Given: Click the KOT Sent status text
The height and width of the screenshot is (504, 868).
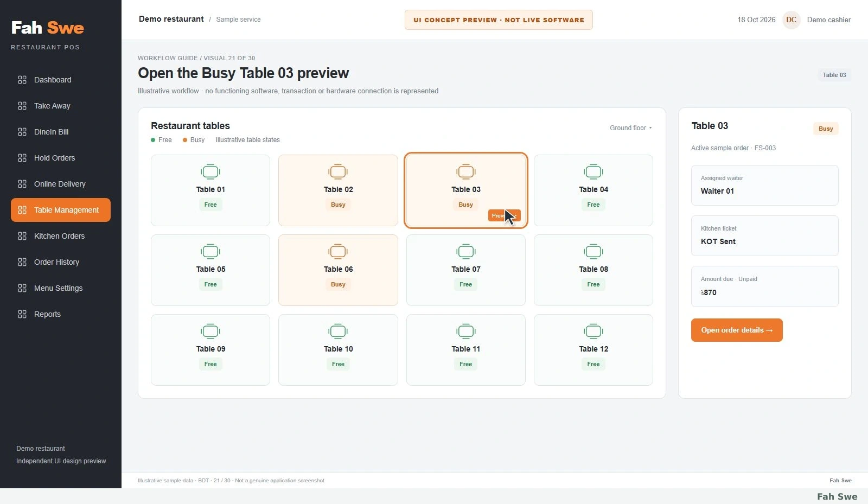Looking at the screenshot, I should [718, 241].
